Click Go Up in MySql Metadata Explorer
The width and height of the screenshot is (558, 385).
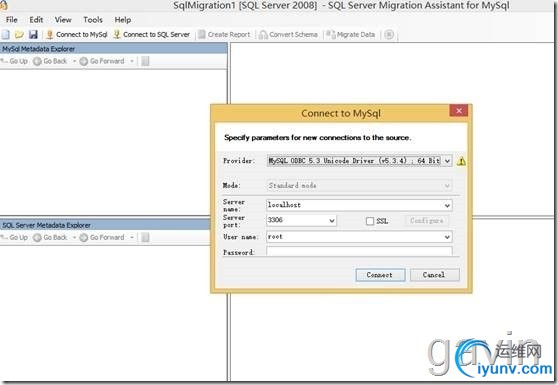click(14, 61)
